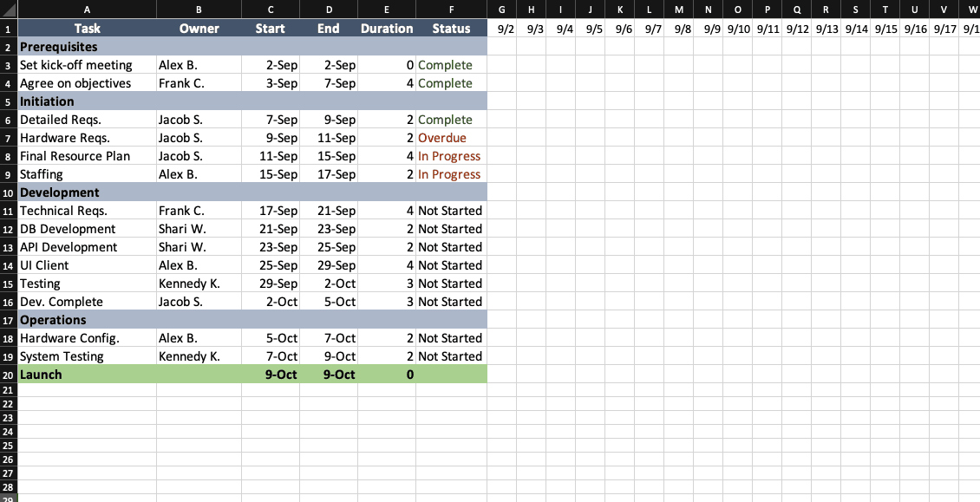Select the column A header
Screen dimensions: 980x502
[87, 10]
